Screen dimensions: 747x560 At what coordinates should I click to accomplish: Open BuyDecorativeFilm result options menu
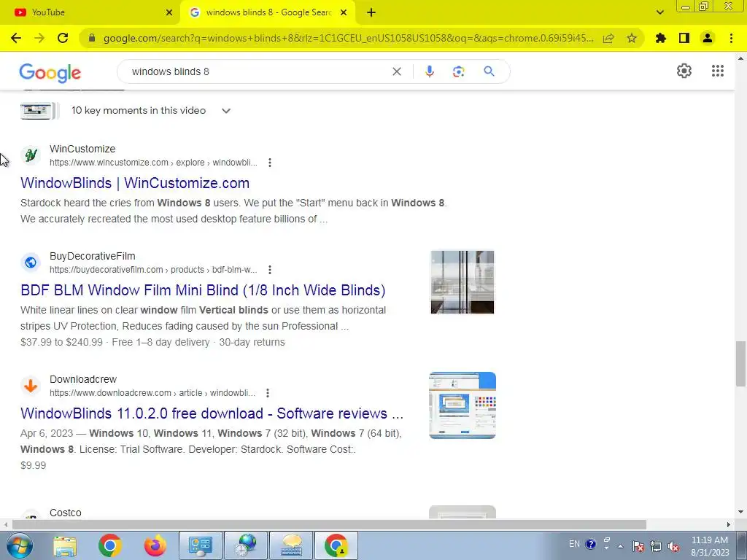pos(270,270)
